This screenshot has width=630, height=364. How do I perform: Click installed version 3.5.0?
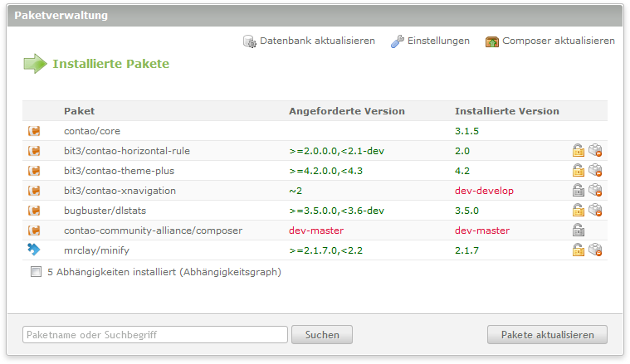tap(466, 211)
